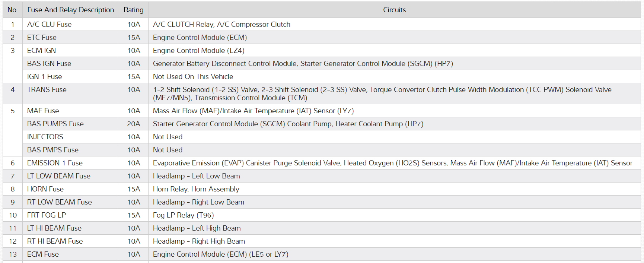Click the 'Circuits' column header

pyautogui.click(x=394, y=10)
